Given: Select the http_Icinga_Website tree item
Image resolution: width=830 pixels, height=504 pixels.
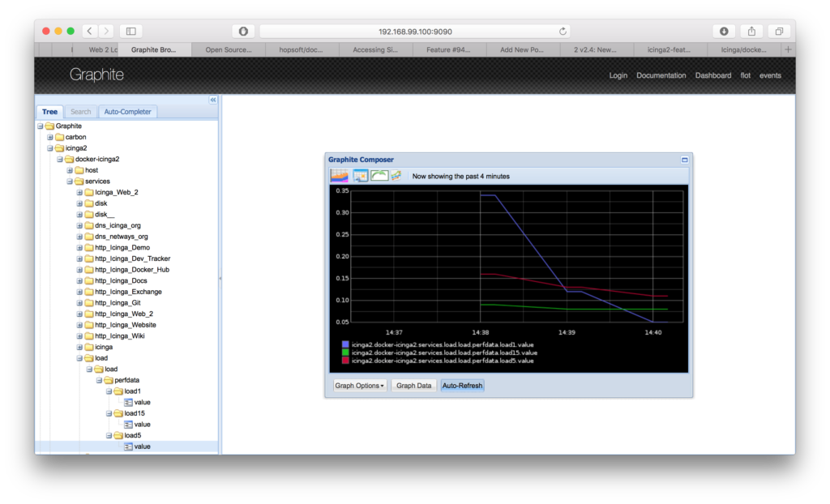Looking at the screenshot, I should coord(126,325).
